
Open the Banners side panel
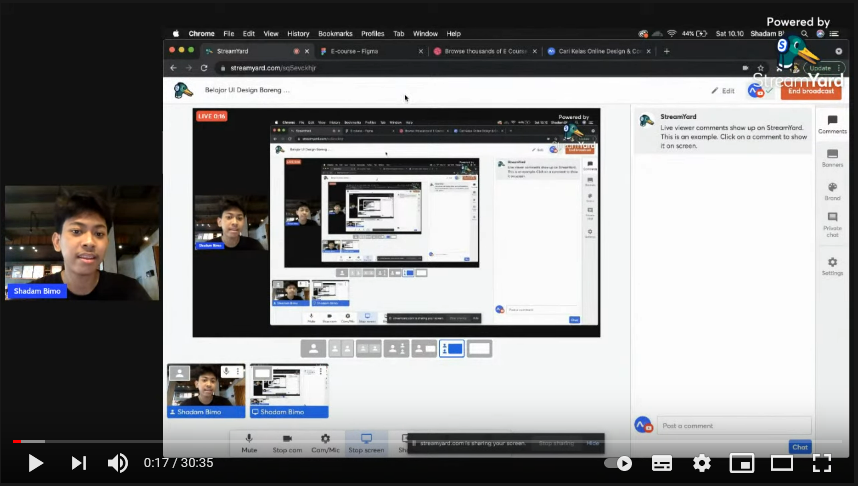pos(832,158)
